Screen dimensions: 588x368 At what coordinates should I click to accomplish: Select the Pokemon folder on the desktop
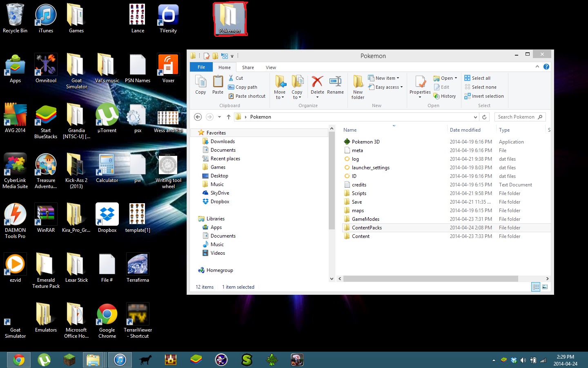229,19
